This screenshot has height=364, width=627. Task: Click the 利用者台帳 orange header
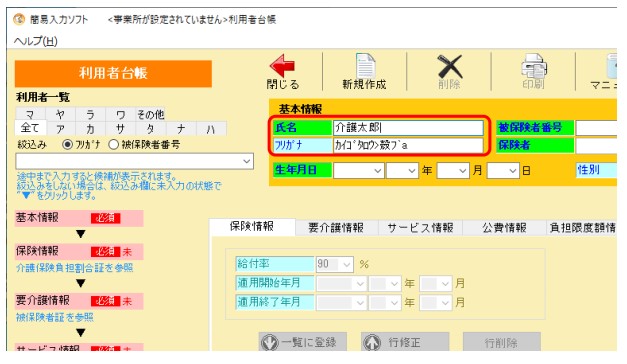coord(113,73)
